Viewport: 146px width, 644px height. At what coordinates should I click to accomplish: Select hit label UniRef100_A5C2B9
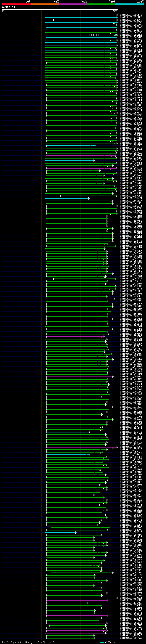click(x=131, y=77)
